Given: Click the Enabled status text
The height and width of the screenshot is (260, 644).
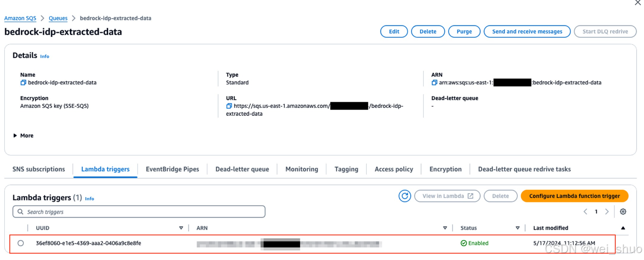Looking at the screenshot, I should click(x=478, y=243).
